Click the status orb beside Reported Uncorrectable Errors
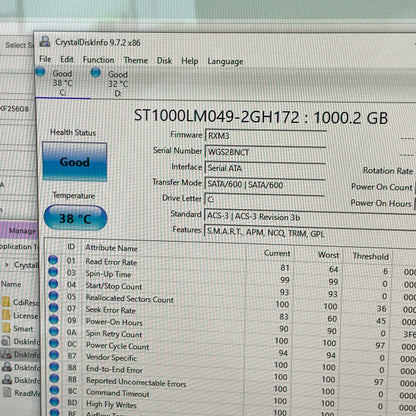This screenshot has width=416, height=416. 54,378
